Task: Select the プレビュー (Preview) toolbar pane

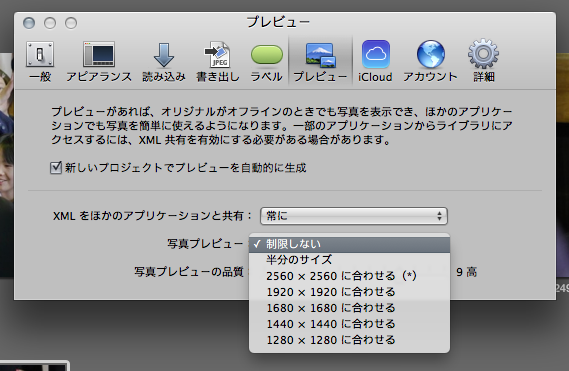Action: (x=320, y=61)
